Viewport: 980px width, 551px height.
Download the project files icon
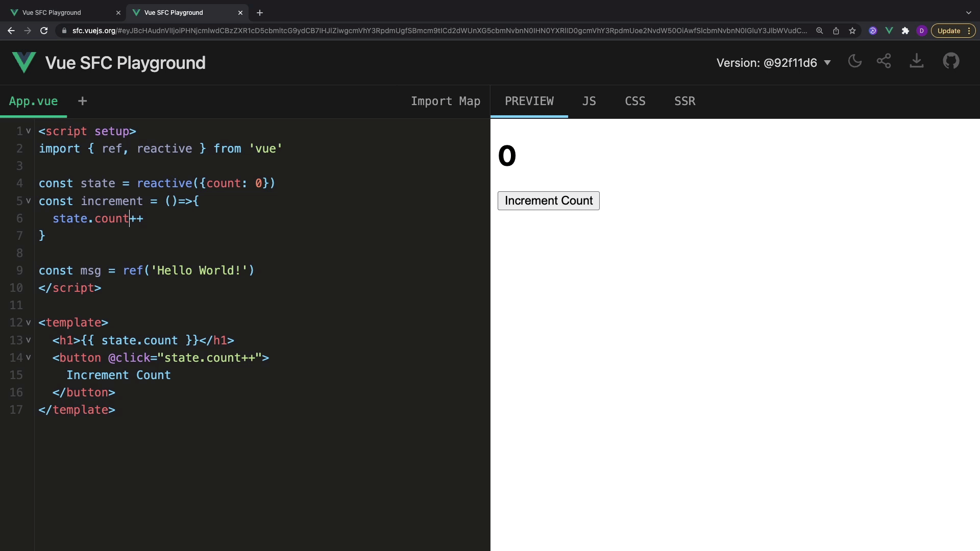917,62
